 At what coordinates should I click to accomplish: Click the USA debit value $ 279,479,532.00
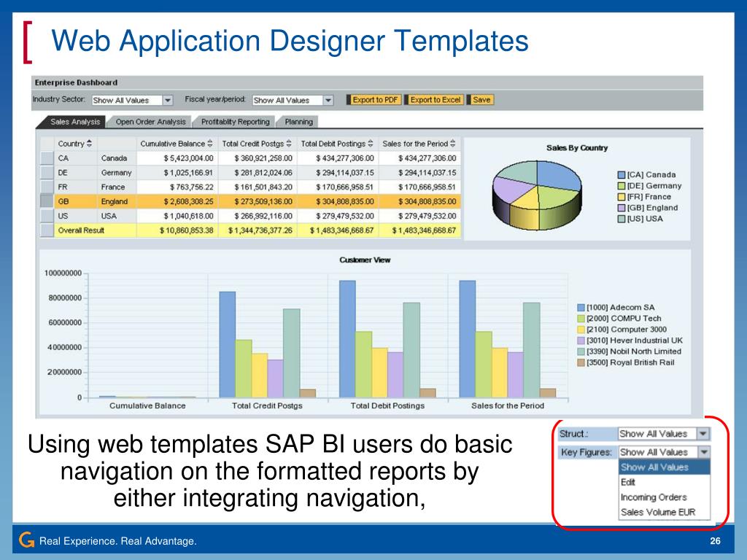click(x=345, y=216)
